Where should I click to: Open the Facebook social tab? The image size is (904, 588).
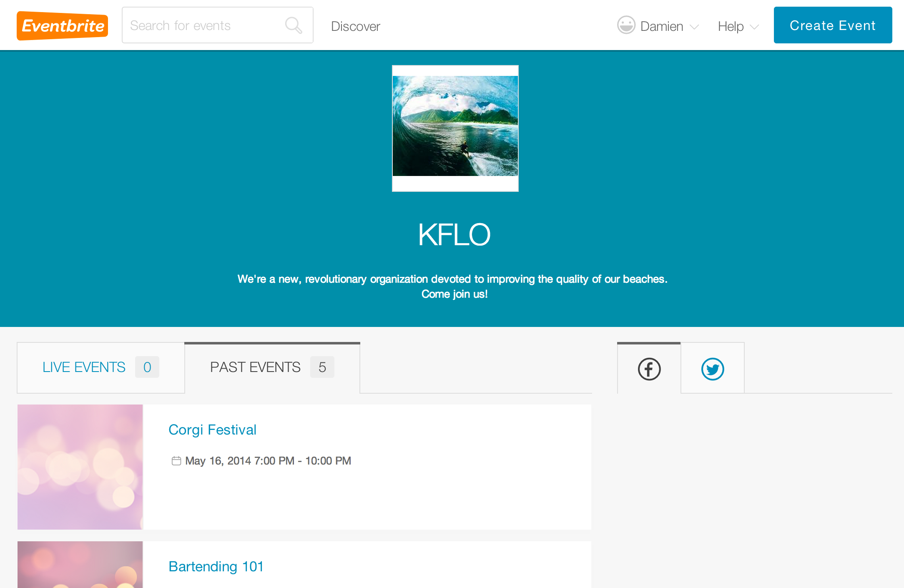(x=649, y=369)
